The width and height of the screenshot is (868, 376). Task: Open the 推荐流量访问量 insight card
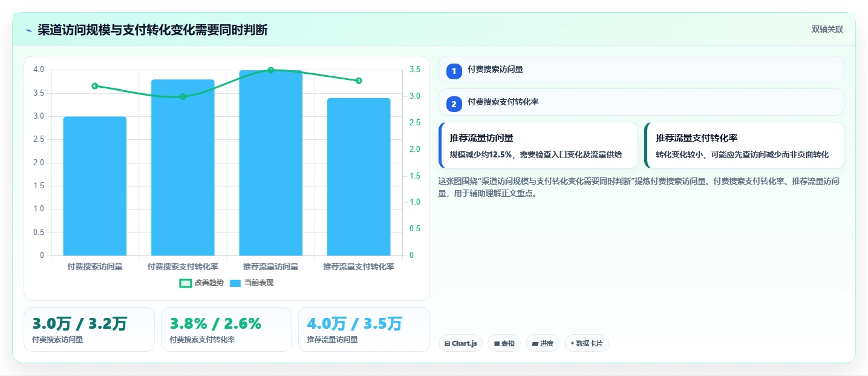[x=538, y=145]
